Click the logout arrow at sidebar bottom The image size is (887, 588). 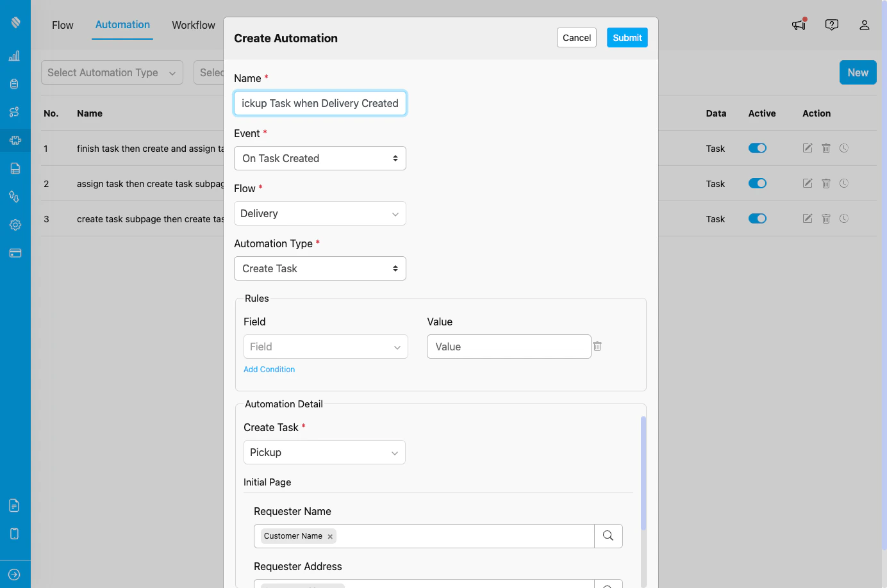pos(14,574)
